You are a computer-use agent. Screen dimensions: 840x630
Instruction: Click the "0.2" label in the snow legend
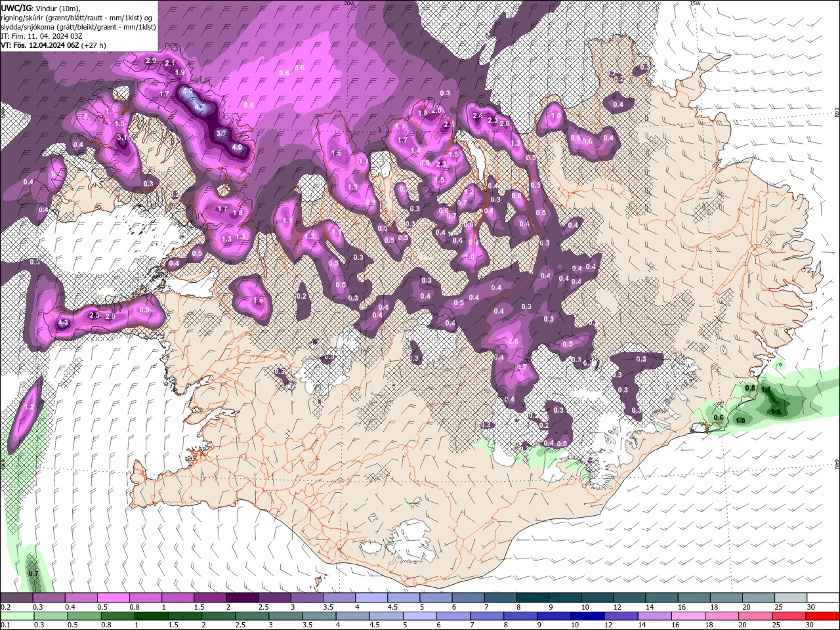pos(5,607)
